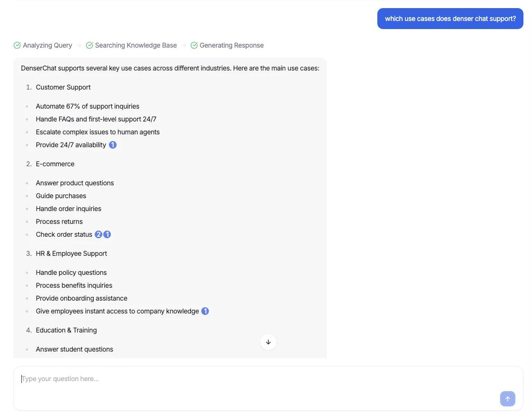Click the "Generating Response" step label
Viewport: 532px width, 414px height.
(231, 45)
